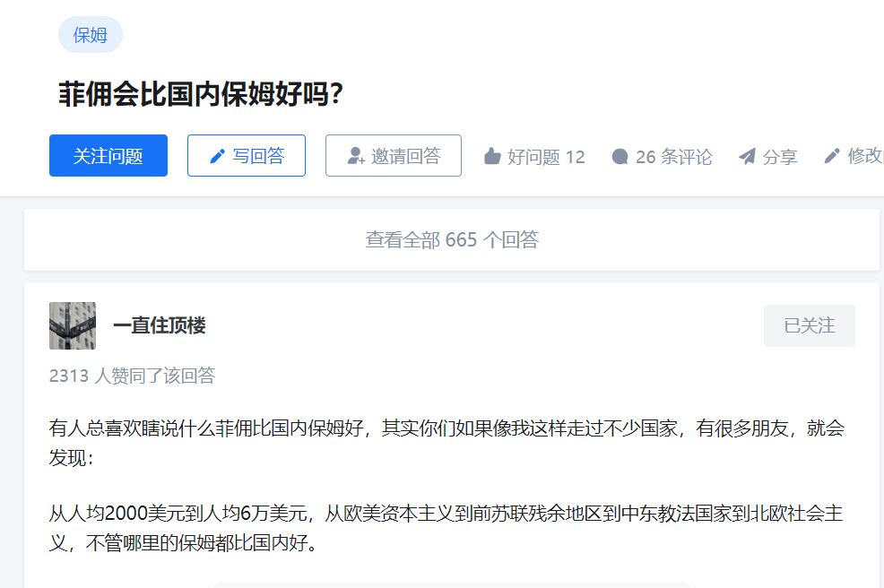
Task: Click the 写回答 button label
Action: pyautogui.click(x=259, y=156)
